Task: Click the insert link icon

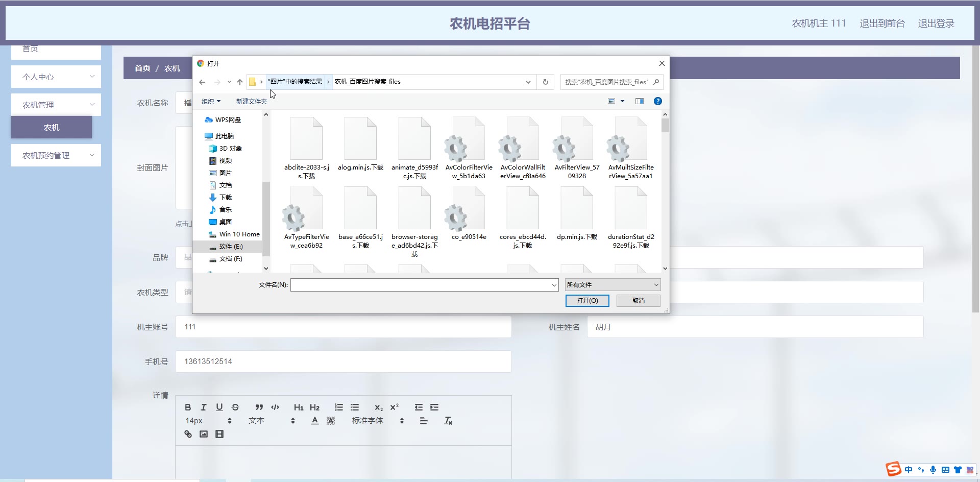Action: point(188,434)
